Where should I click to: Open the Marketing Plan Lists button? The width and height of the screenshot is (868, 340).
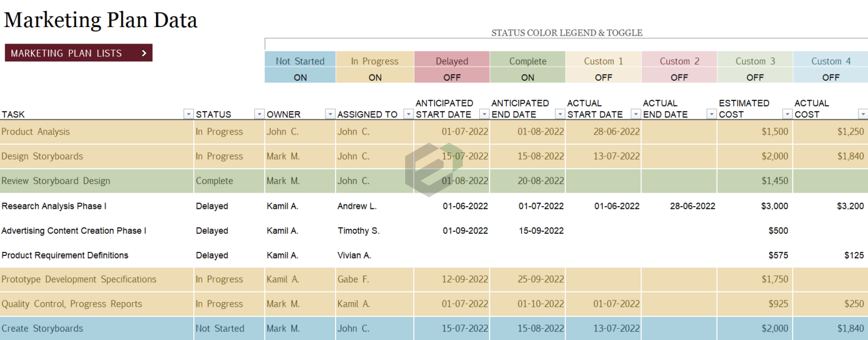tap(78, 53)
